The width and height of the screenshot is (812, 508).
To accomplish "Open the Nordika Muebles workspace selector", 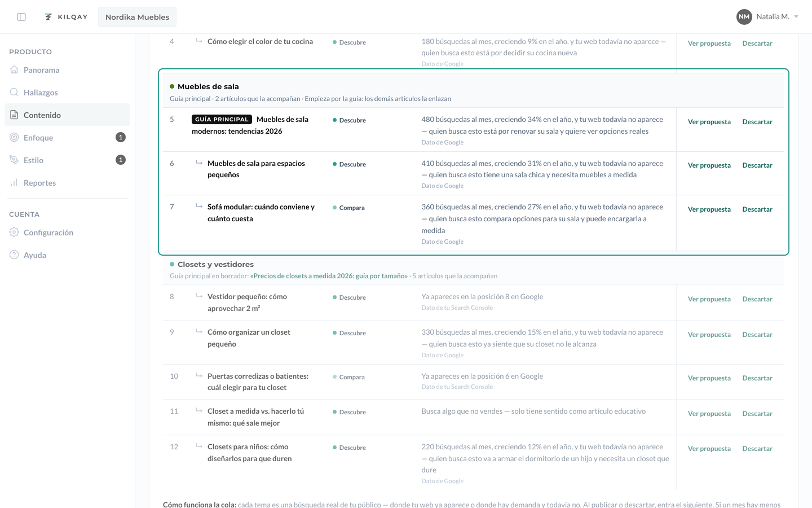I will click(137, 17).
